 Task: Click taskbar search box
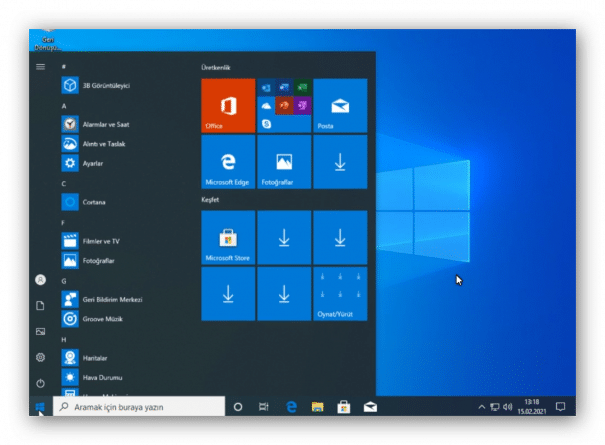pyautogui.click(x=139, y=406)
